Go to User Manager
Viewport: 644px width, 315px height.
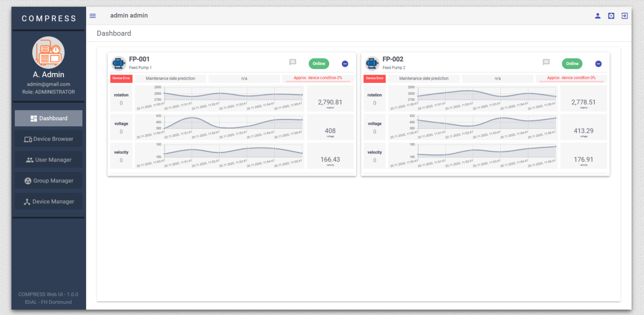49,160
